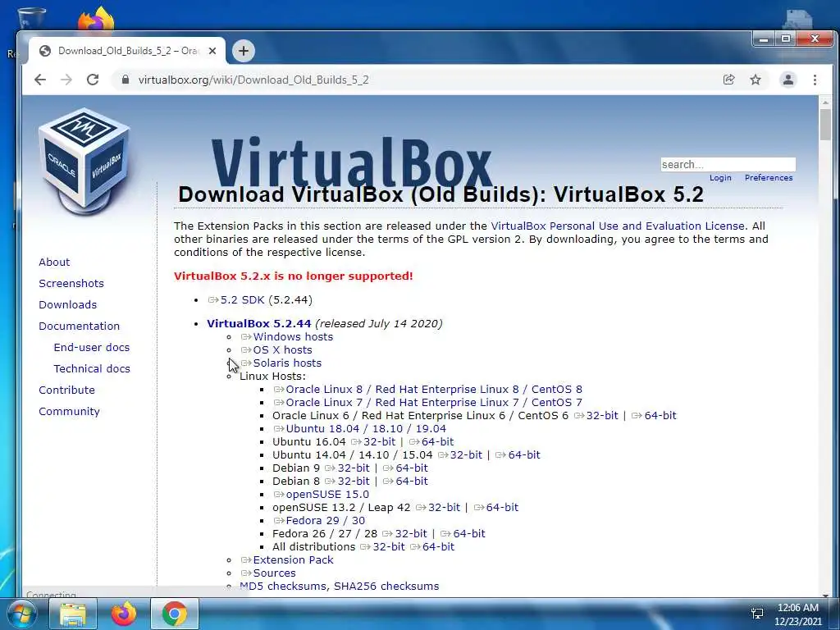The width and height of the screenshot is (840, 630).
Task: Bookmark this page with the star icon
Action: (x=756, y=80)
